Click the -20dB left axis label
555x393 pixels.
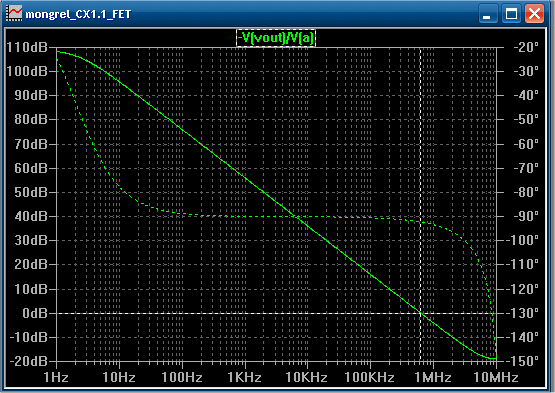(x=28, y=361)
